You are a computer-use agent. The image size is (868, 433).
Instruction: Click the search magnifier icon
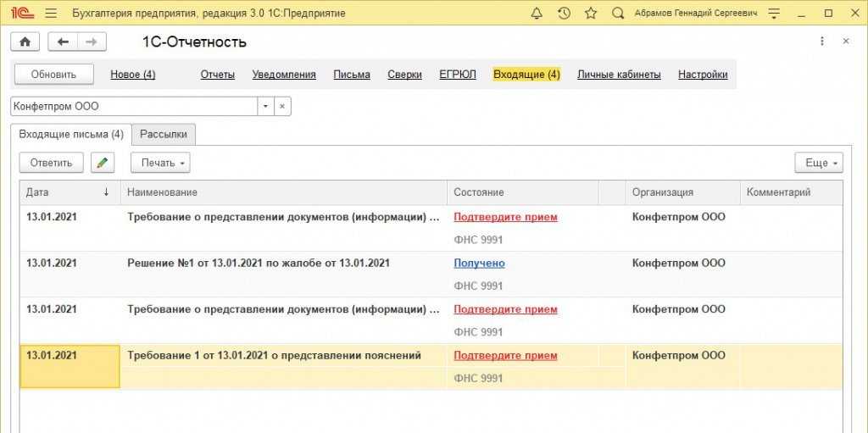618,13
